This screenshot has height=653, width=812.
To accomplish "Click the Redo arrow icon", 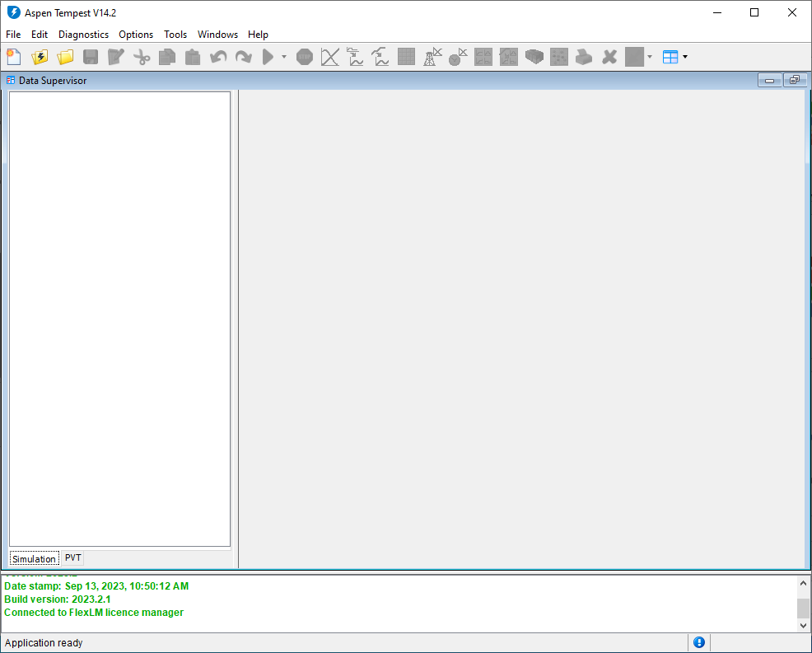I will point(244,57).
